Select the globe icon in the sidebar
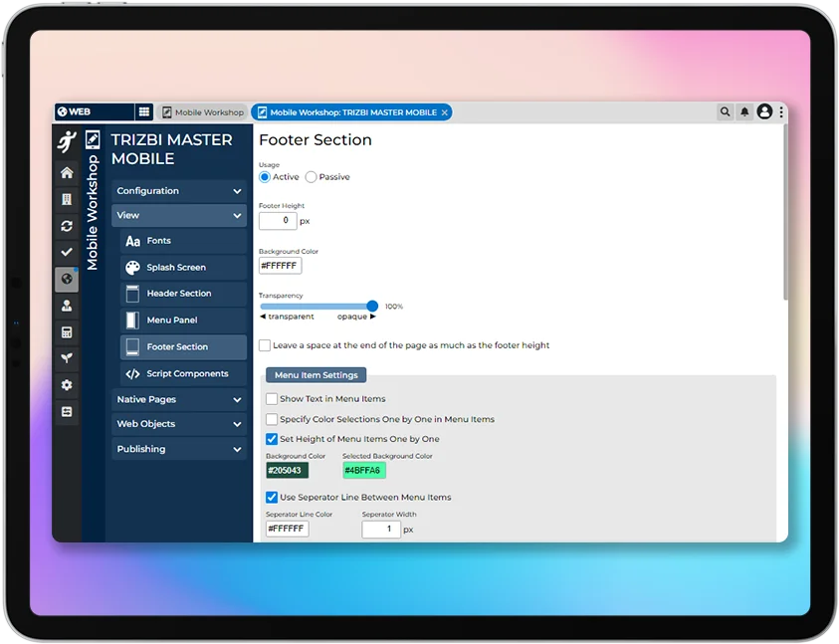The image size is (839, 644). tap(66, 280)
